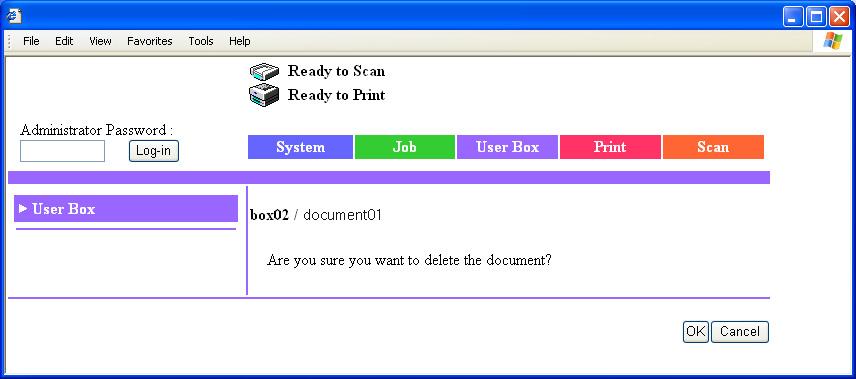856x379 pixels.
Task: Confirm document deletion with OK
Action: pos(696,331)
